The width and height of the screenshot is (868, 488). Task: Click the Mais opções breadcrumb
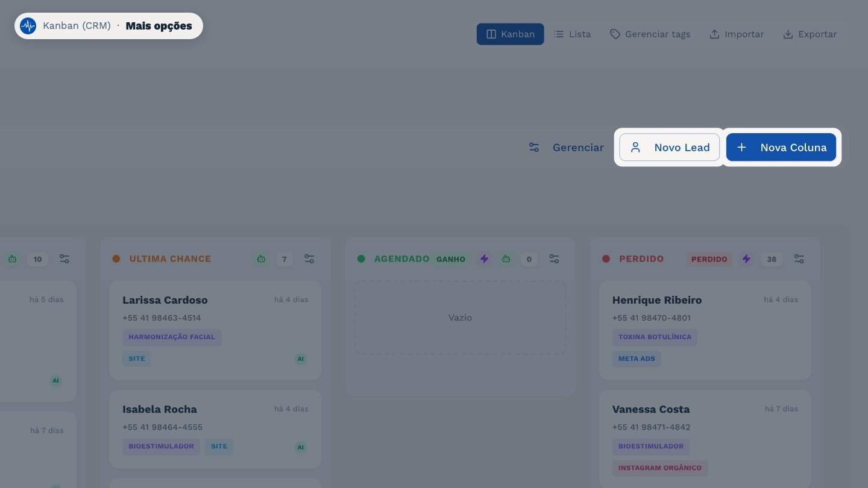(x=159, y=26)
